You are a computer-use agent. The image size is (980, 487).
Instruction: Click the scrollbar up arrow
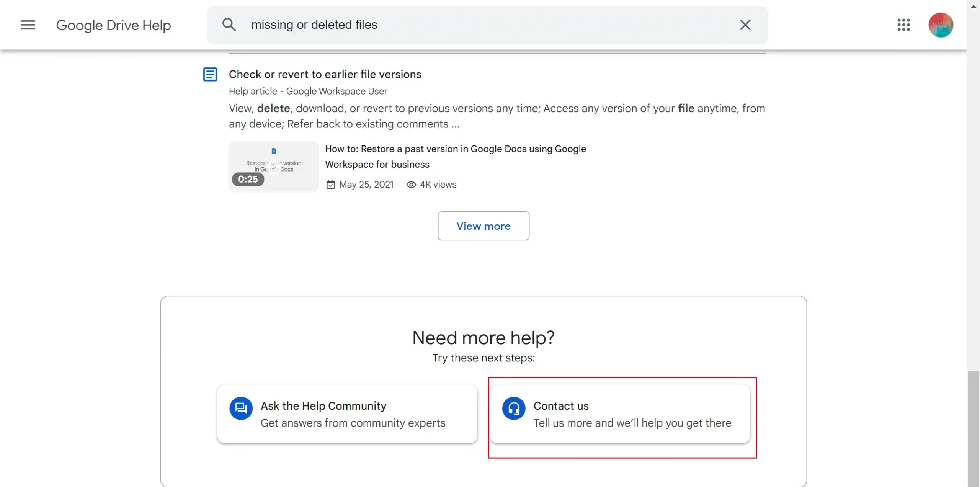coord(973,7)
